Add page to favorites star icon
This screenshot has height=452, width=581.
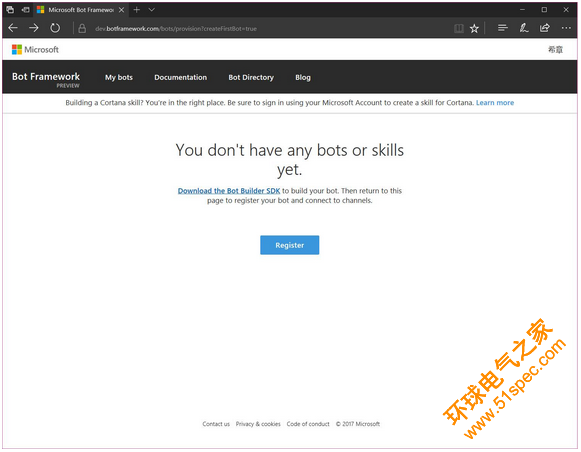(x=474, y=29)
